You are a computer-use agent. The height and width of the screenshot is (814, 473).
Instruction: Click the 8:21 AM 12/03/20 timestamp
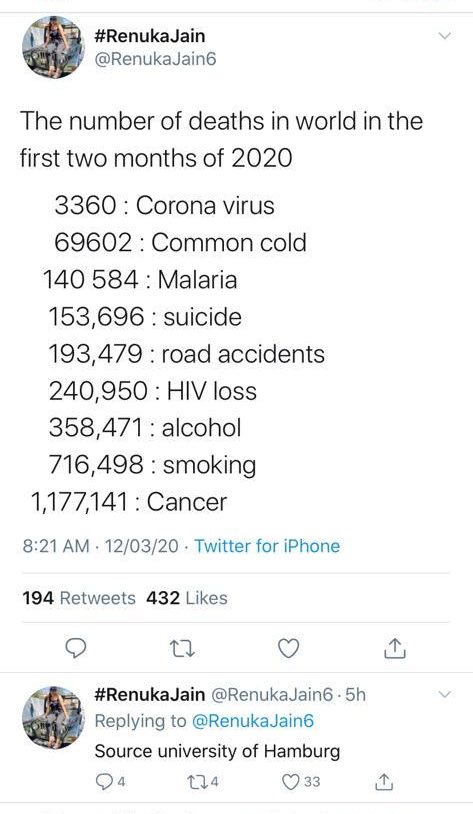100,546
